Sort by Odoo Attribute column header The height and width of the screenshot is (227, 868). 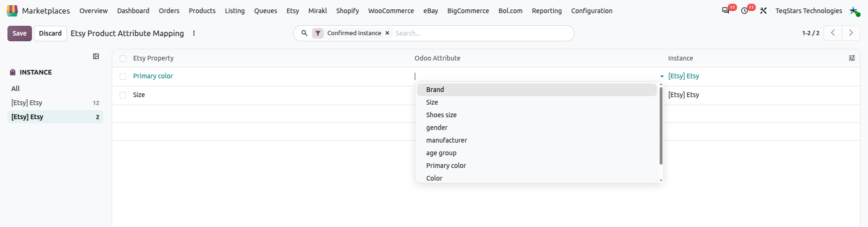click(x=437, y=58)
